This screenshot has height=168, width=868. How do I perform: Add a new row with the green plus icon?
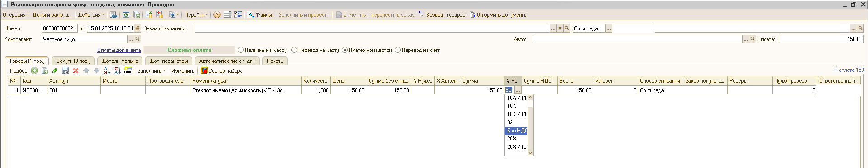pos(34,70)
